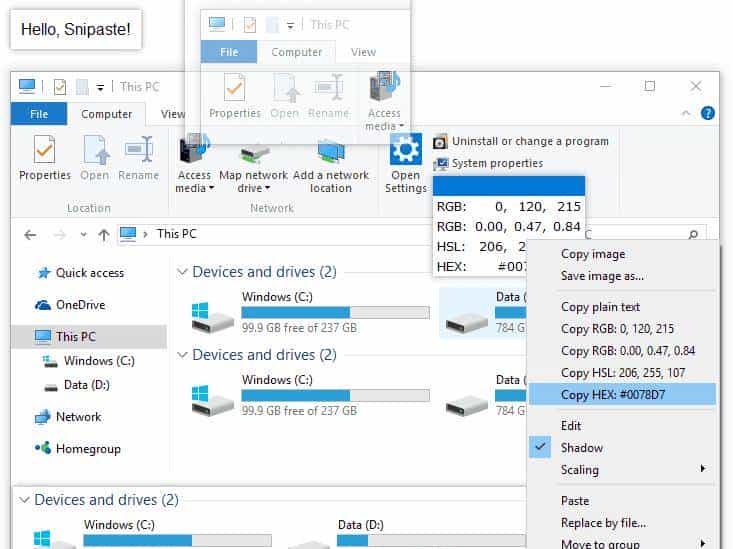
Task: Collapse the first Devices and drives group
Action: click(182, 272)
